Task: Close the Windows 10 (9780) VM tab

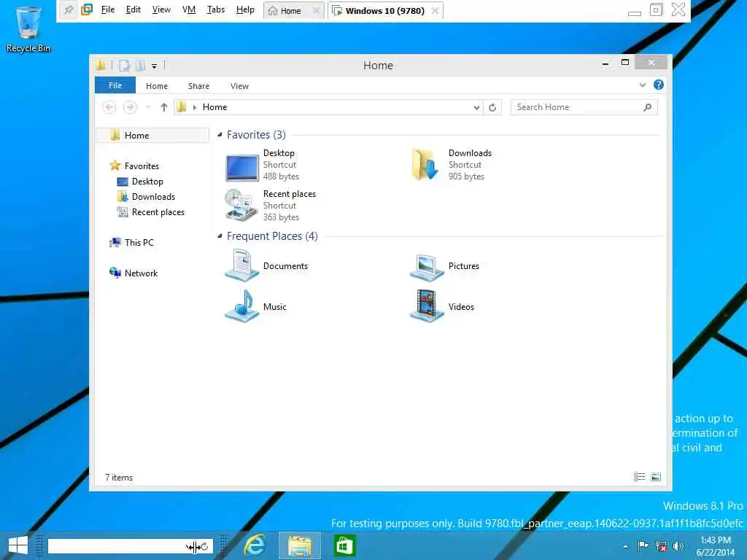Action: click(435, 10)
